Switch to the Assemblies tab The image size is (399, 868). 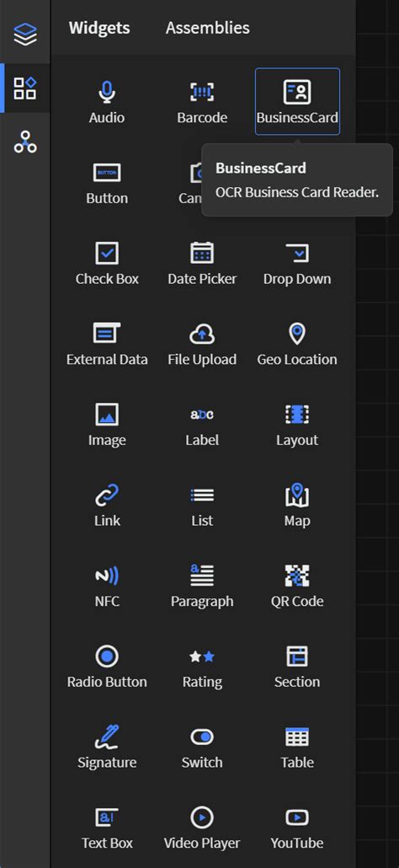coord(207,28)
